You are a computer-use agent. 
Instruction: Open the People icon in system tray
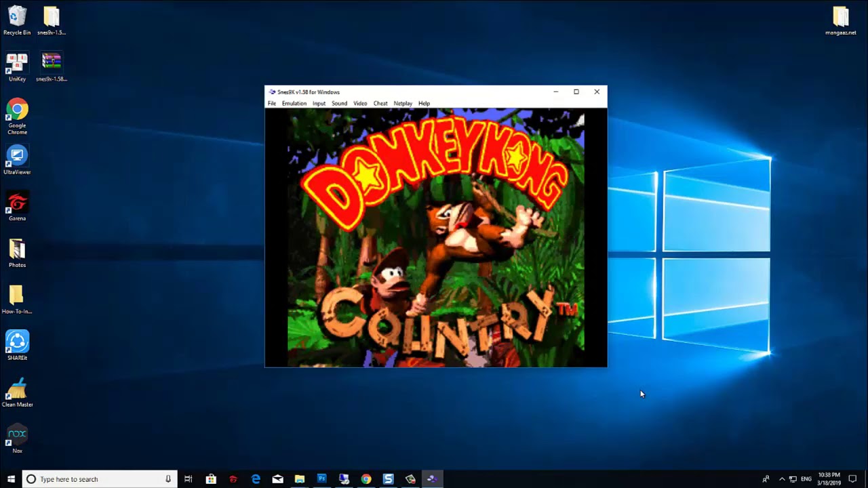tap(766, 479)
